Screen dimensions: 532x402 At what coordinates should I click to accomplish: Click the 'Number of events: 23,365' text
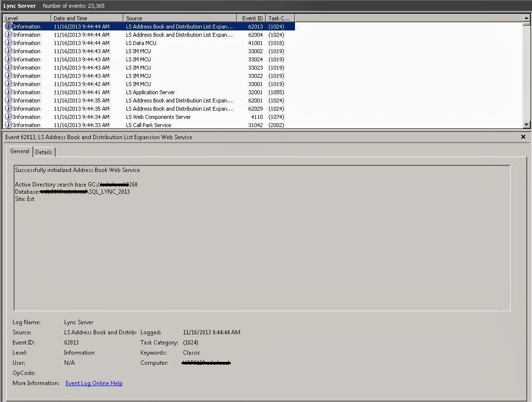point(74,6)
